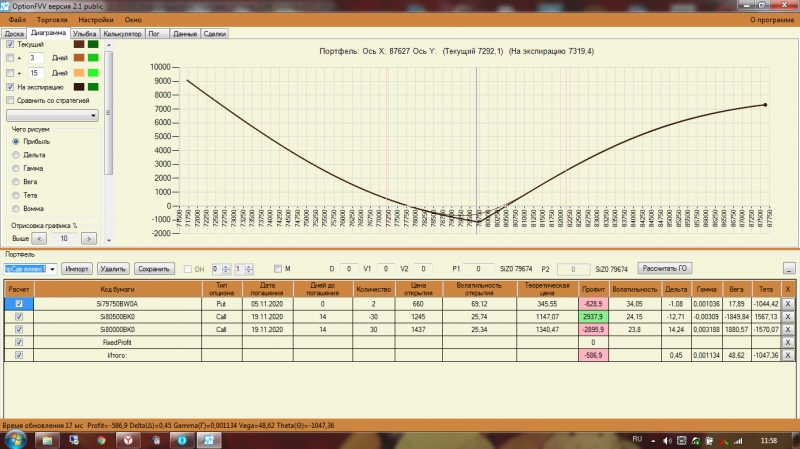Open Yandex Browser from the taskbar

(x=128, y=440)
